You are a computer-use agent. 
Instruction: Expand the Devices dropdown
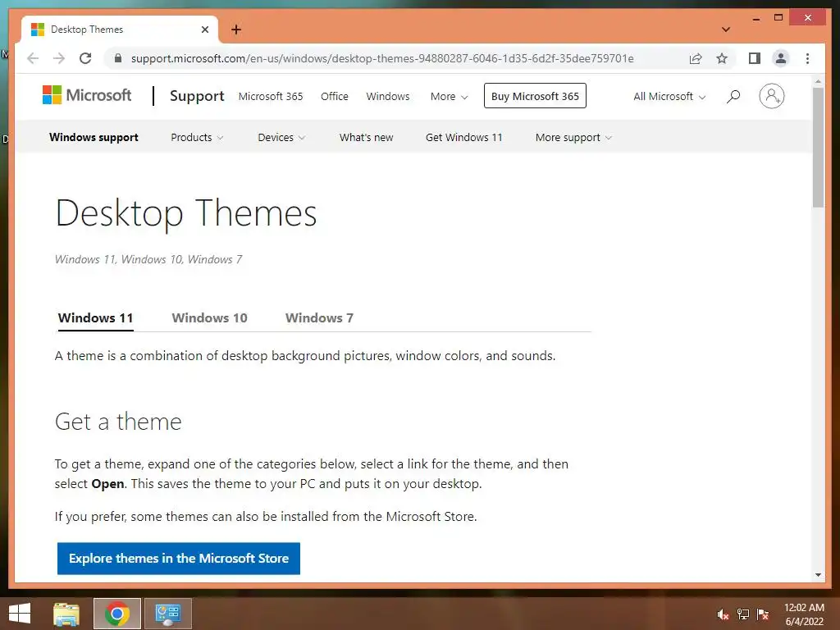click(281, 137)
